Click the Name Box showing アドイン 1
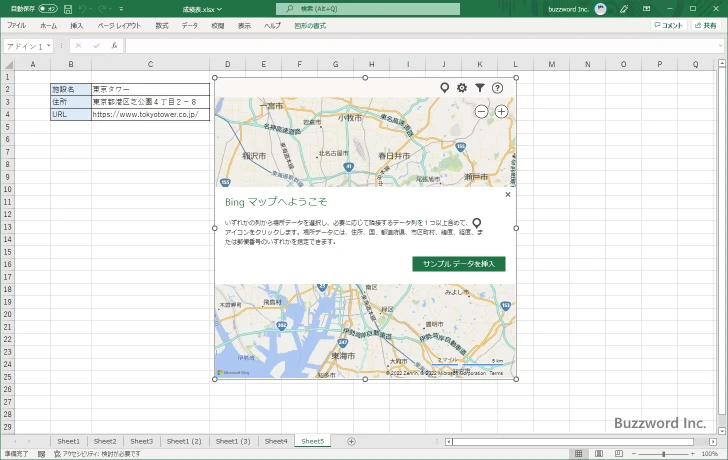The image size is (728, 460). (x=25, y=46)
